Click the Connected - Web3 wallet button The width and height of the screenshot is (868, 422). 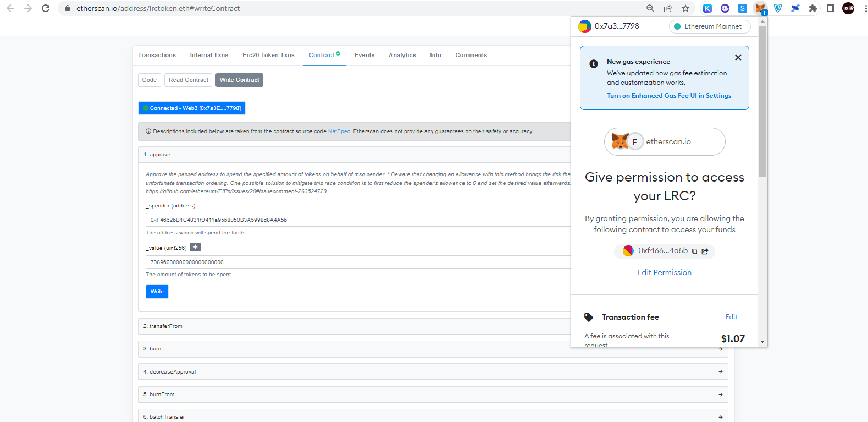192,108
